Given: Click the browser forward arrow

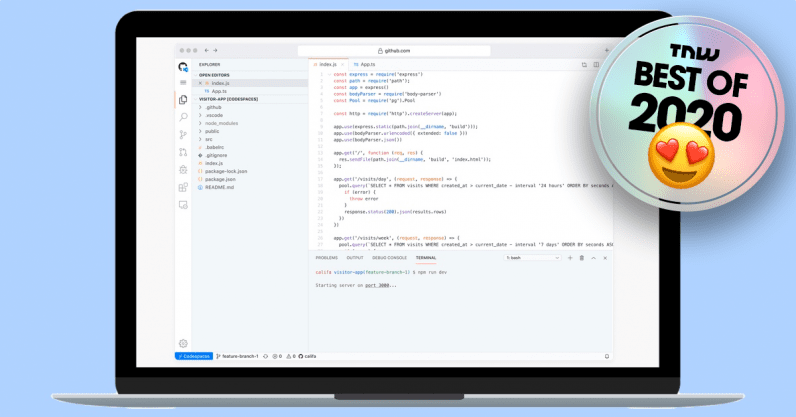Looking at the screenshot, I should (x=215, y=50).
